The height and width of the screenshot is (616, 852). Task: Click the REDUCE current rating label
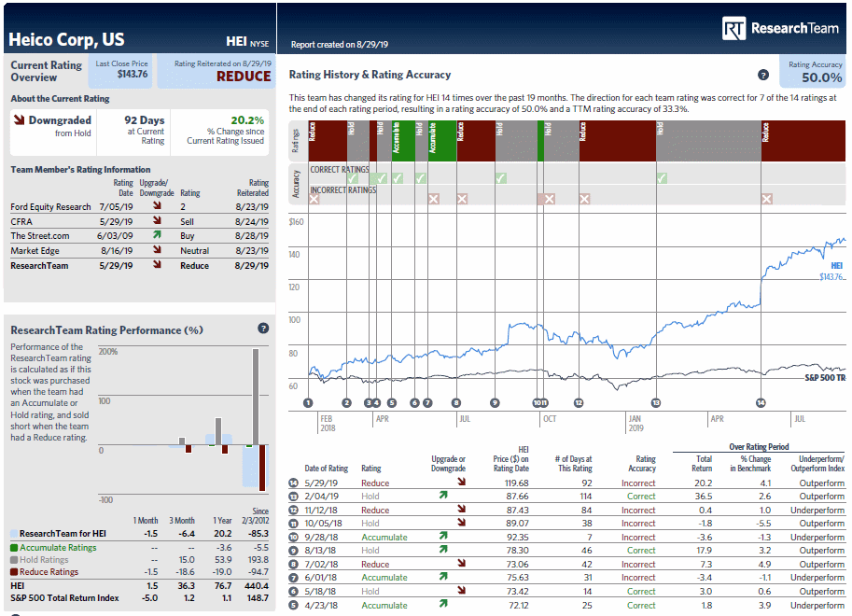click(x=244, y=77)
